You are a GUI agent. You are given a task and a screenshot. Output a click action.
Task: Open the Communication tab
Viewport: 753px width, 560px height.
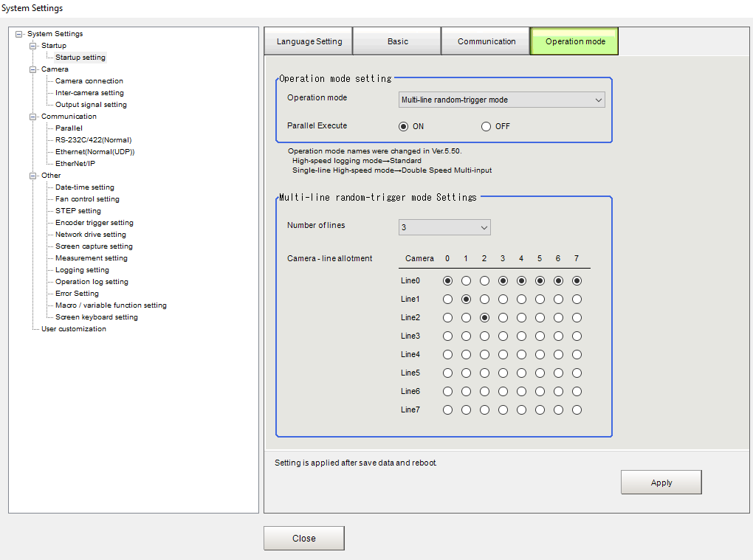(x=486, y=41)
